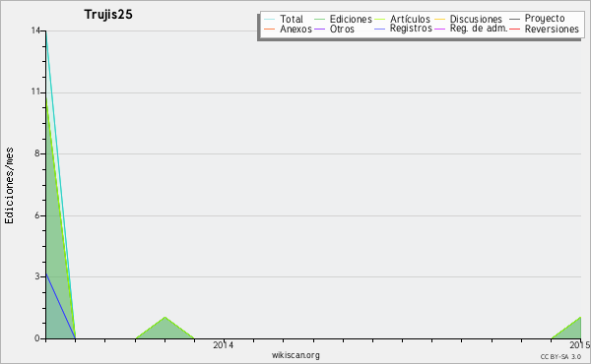Click the red Reversiones legend line swatch
591x364 pixels.
click(514, 29)
